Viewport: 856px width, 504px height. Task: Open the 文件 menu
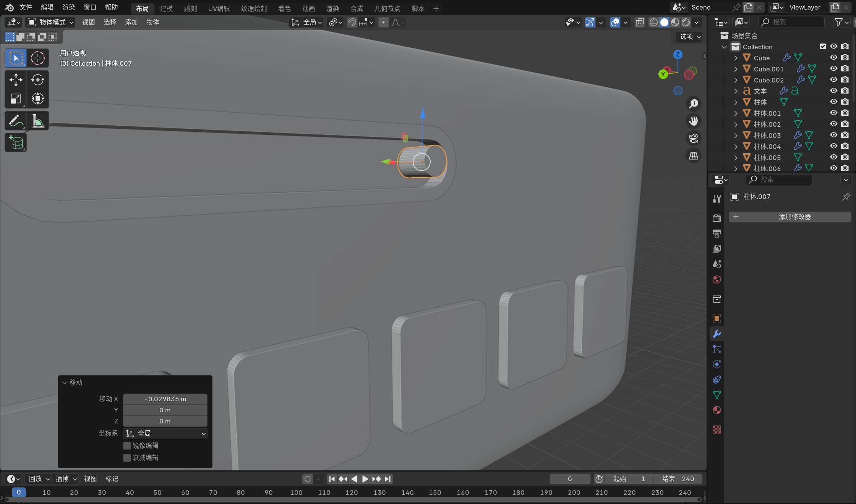26,7
